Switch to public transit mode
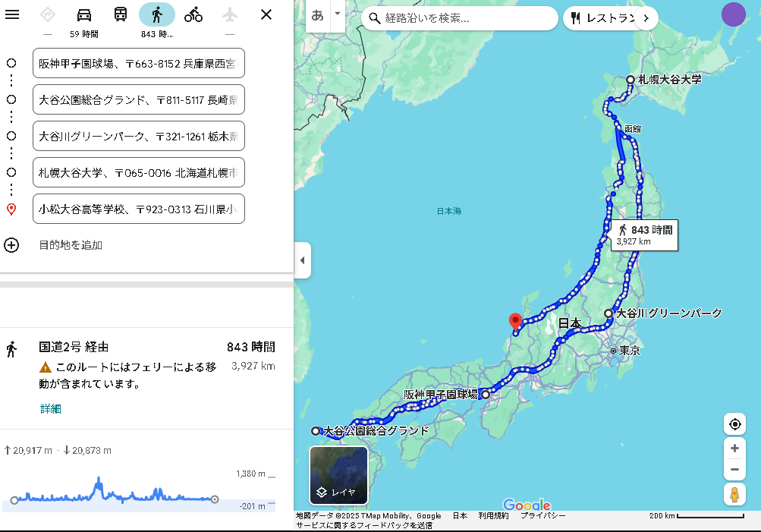Screen dimensions: 761x532 tap(121, 14)
